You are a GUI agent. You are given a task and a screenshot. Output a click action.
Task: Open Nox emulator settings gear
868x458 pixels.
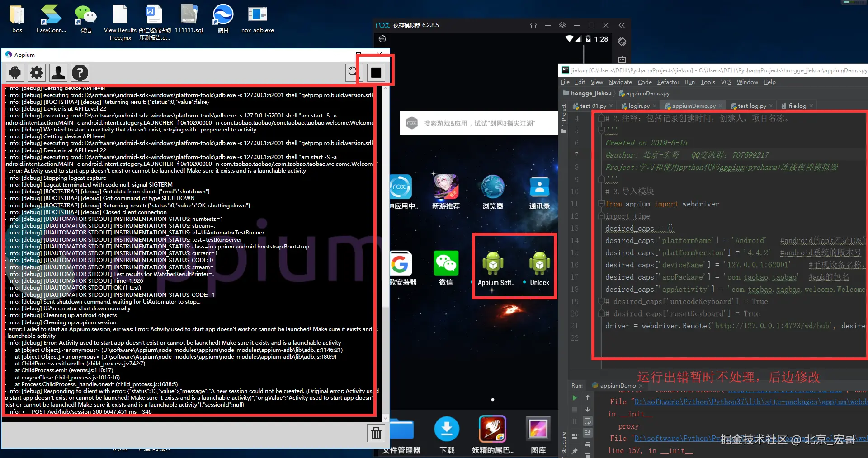[562, 25]
